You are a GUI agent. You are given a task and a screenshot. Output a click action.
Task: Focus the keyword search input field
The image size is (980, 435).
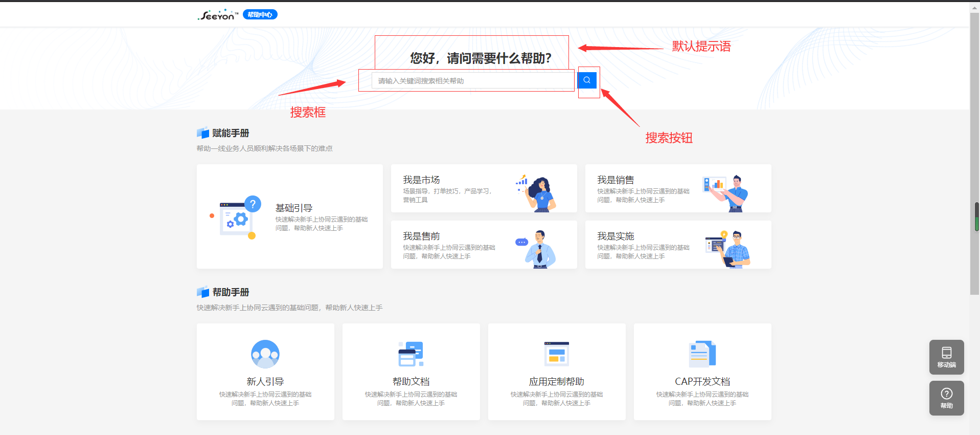point(473,81)
